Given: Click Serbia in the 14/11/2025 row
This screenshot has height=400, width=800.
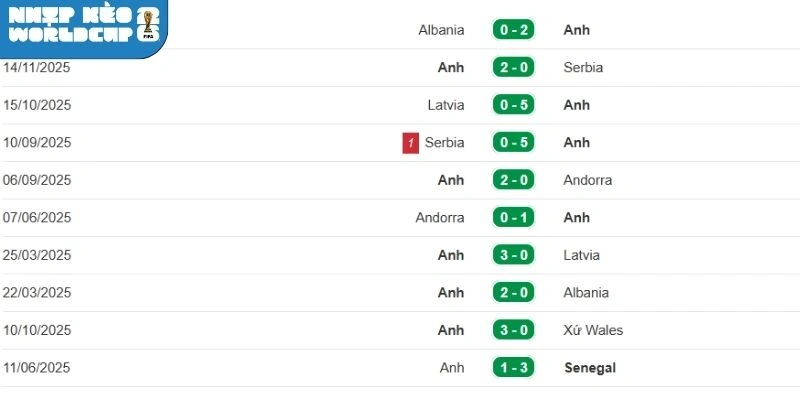Looking at the screenshot, I should (583, 68).
